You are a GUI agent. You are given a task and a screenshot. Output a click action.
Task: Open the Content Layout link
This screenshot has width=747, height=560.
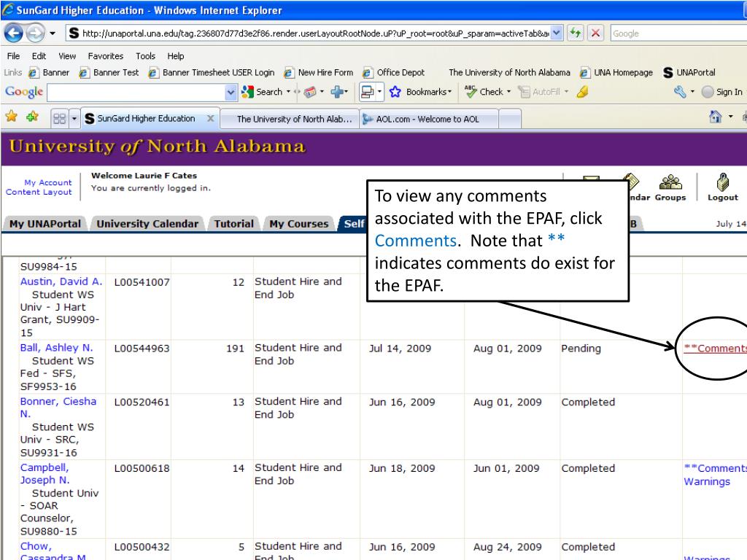pos(39,192)
